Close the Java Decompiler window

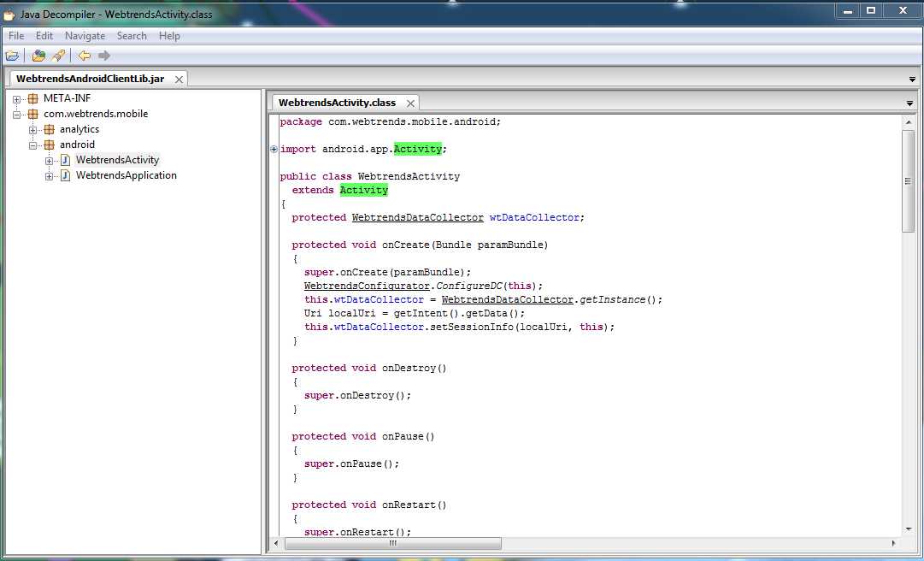pyautogui.click(x=902, y=10)
